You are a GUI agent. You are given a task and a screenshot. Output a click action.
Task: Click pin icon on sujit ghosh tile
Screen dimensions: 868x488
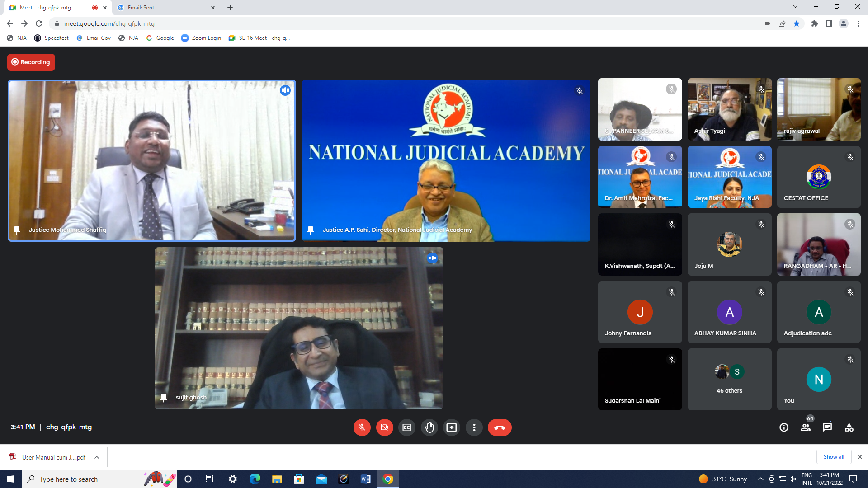(x=164, y=398)
